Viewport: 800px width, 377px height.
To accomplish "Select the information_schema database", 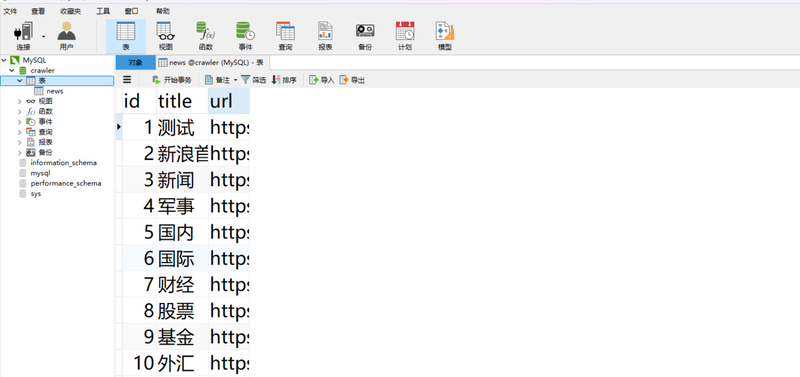I will pyautogui.click(x=63, y=163).
